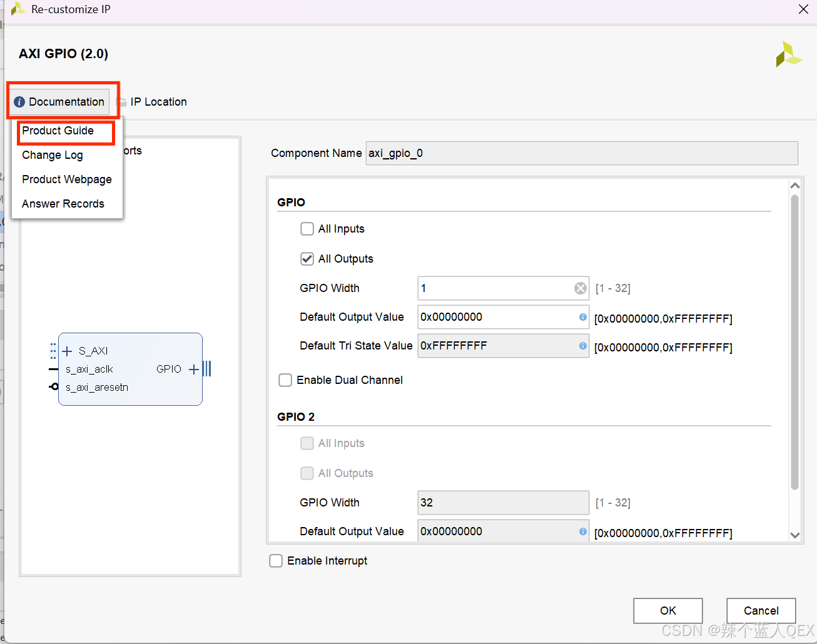Uncheck All Outputs in the GPIO section
817x644 pixels.
click(307, 258)
